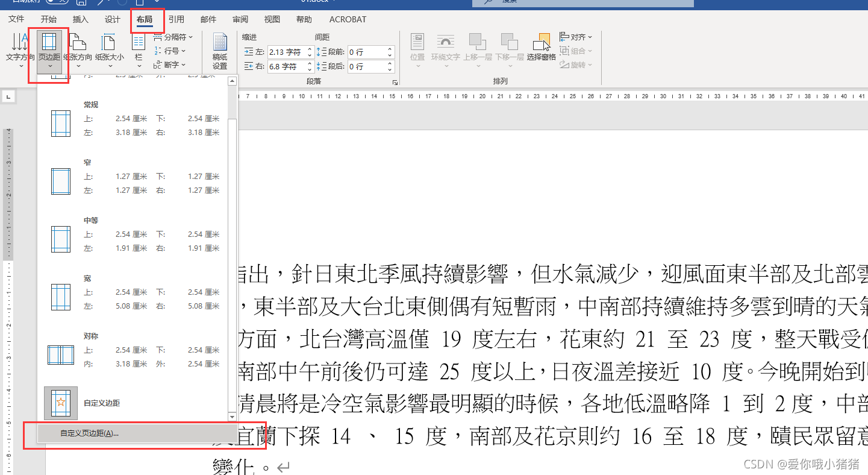Click the 常规 margins thumbnail icon
The image size is (868, 475).
pos(61,123)
